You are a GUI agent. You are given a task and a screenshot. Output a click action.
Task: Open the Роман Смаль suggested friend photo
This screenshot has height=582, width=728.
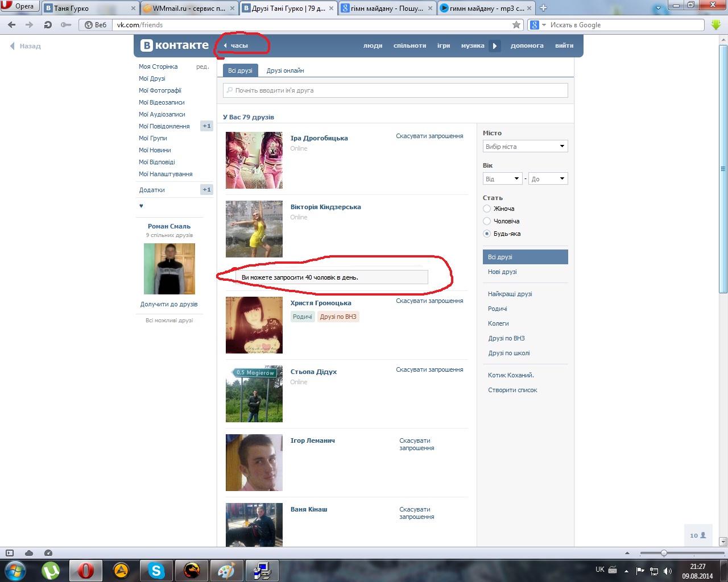[169, 269]
